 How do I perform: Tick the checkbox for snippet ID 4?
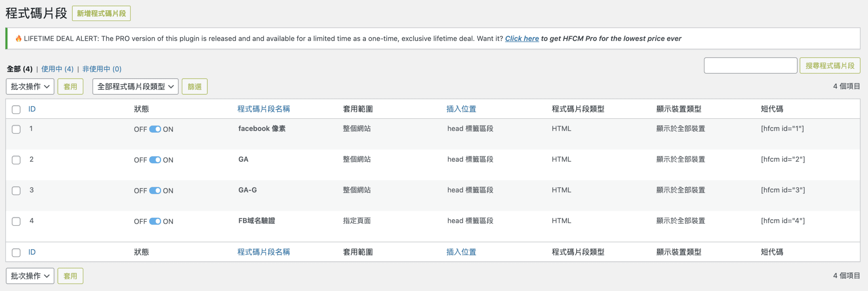[x=16, y=221]
